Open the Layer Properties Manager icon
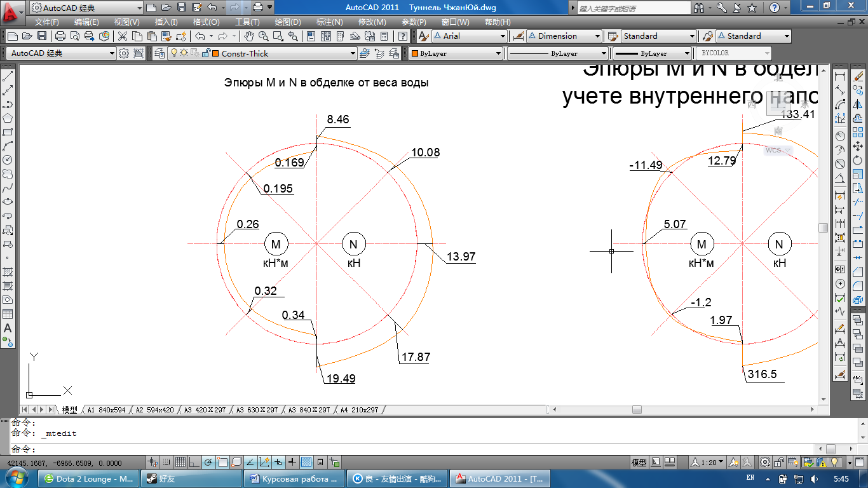868x488 pixels. point(159,53)
